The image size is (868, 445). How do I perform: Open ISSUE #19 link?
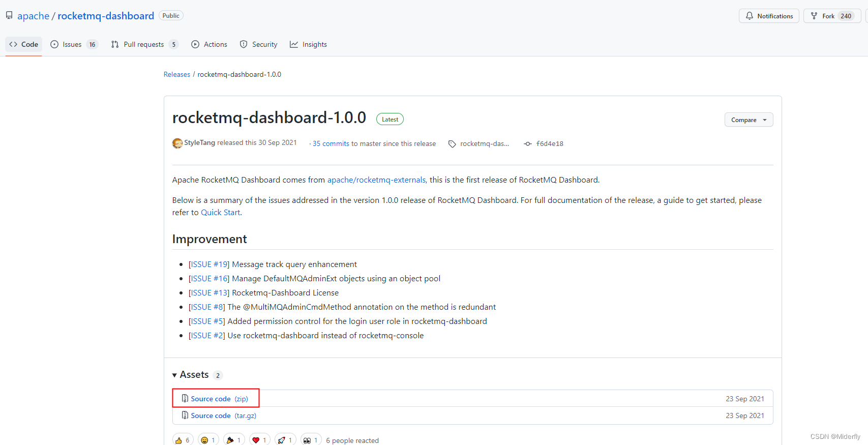(x=209, y=264)
